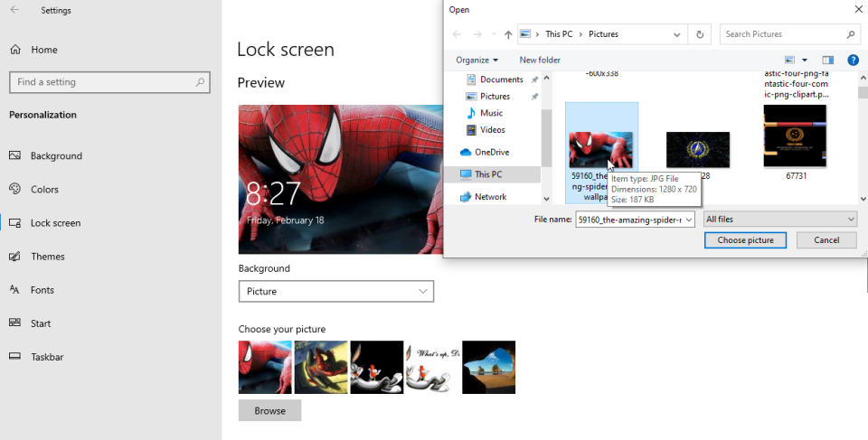The height and width of the screenshot is (440, 868).
Task: Select the What's up Doc thumbnail
Action: pyautogui.click(x=433, y=367)
